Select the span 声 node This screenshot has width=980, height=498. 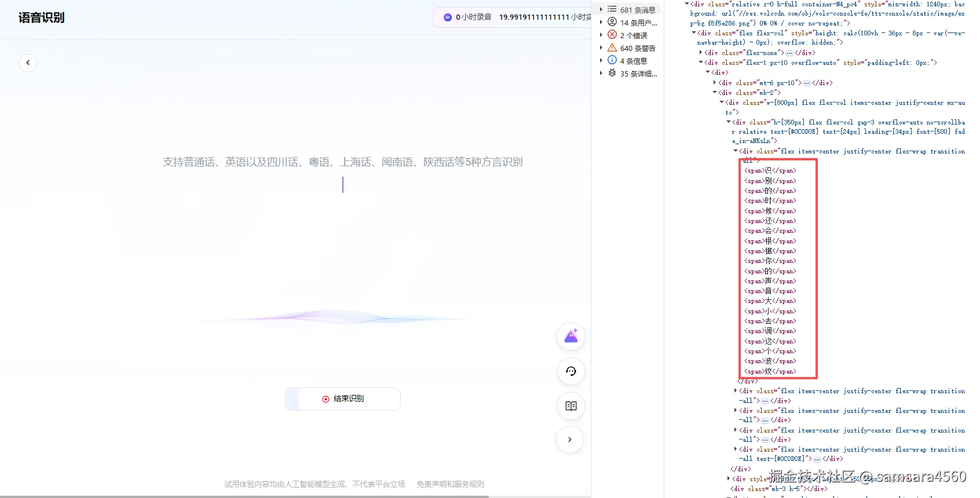[770, 281]
